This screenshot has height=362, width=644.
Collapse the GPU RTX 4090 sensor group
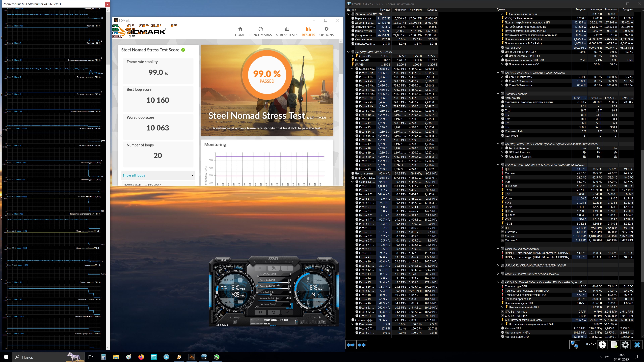(498, 282)
